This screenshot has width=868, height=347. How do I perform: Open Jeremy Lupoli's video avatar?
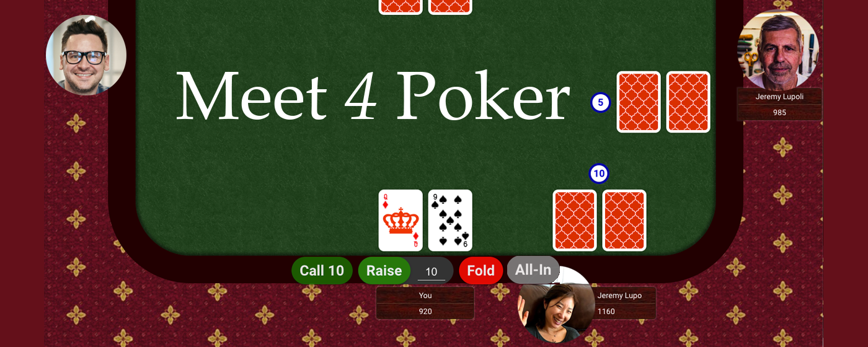coord(778,50)
